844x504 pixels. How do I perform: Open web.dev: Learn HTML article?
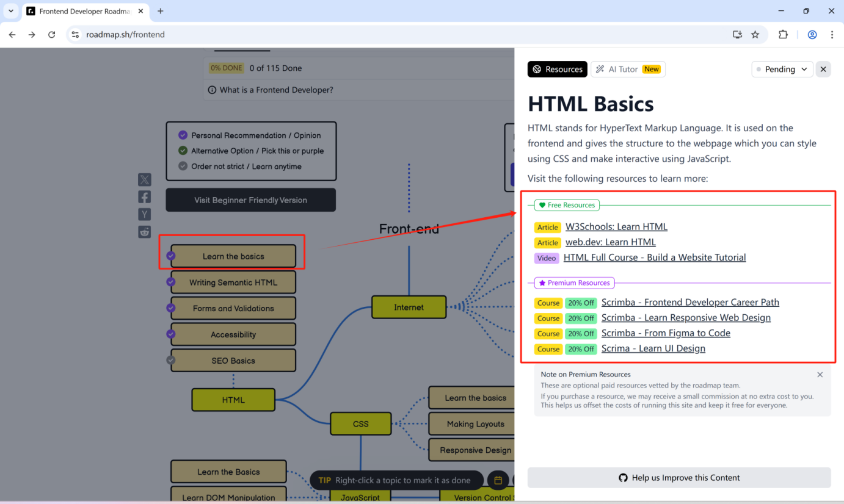pos(611,242)
